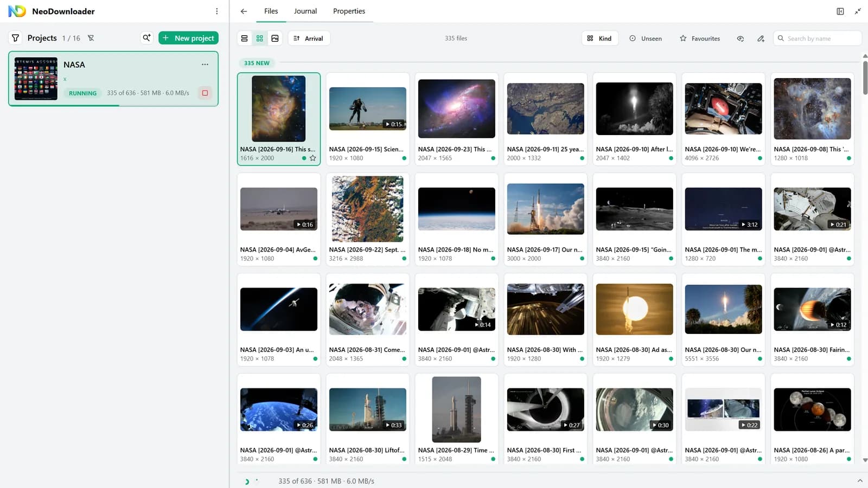
Task: Play the 0:30 @Astr... video
Action: (635, 410)
